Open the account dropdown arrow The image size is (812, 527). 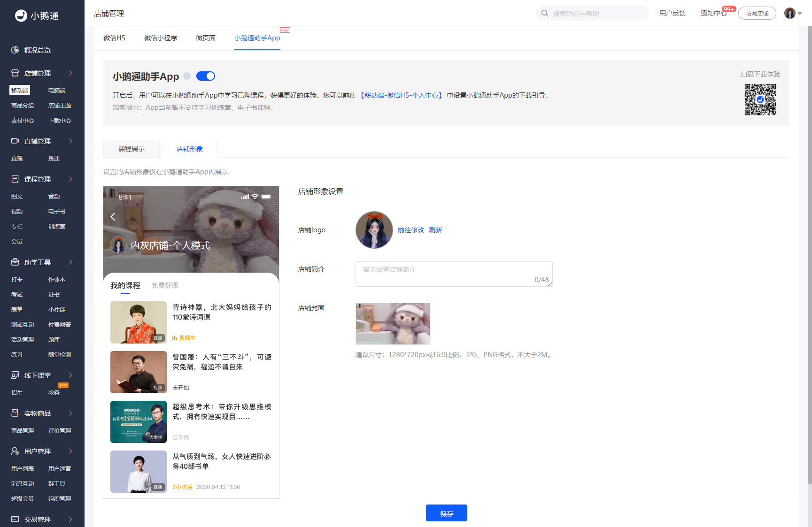[800, 14]
